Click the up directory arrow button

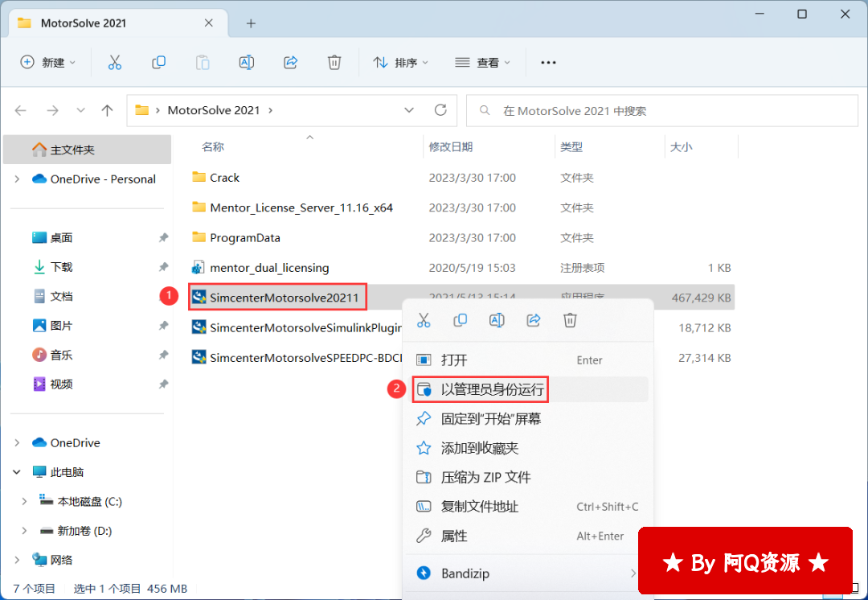click(107, 110)
